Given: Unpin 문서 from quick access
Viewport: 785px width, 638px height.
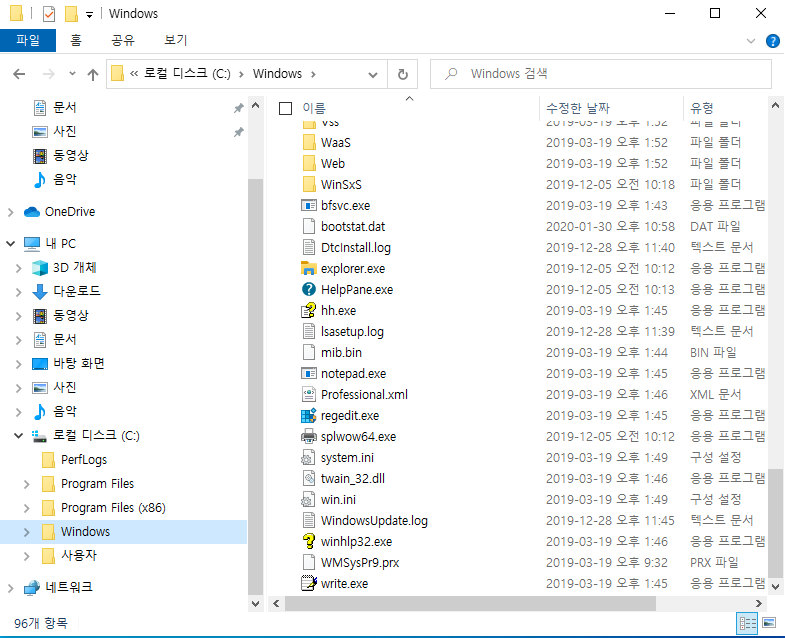Looking at the screenshot, I should point(238,108).
